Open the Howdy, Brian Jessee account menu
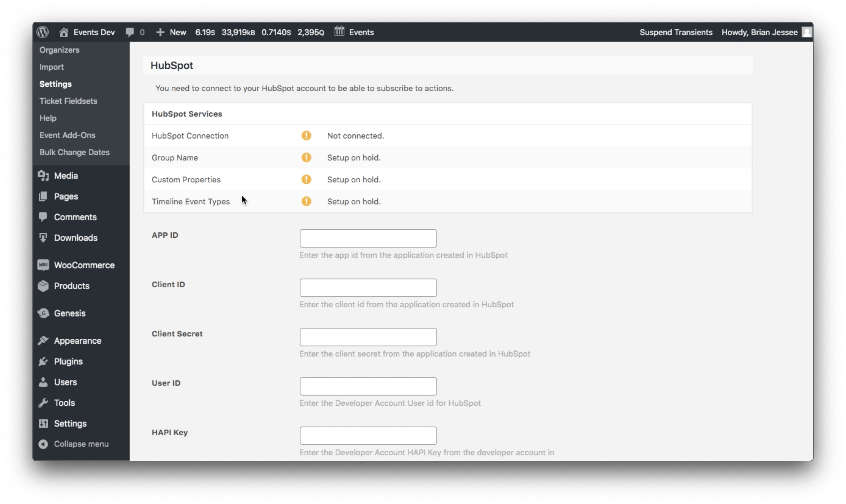Image resolution: width=846 pixels, height=504 pixels. [760, 32]
